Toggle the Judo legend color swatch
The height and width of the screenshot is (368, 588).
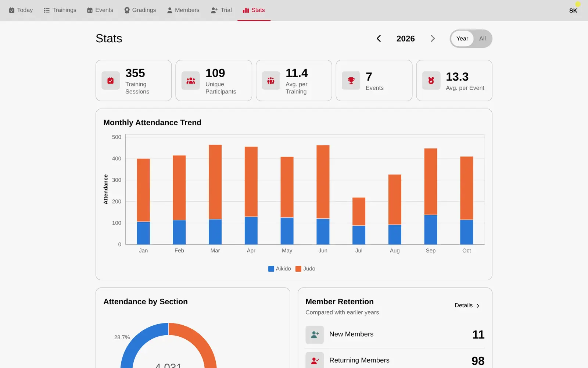point(298,269)
